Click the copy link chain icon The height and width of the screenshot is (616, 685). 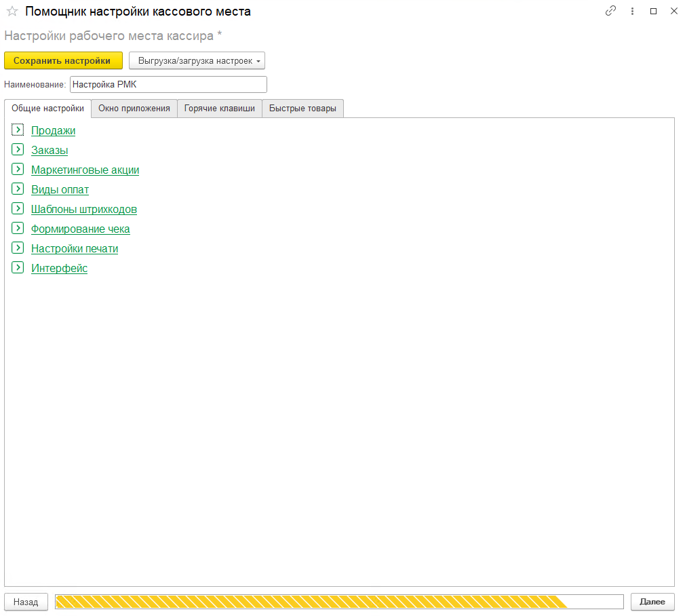coord(610,12)
